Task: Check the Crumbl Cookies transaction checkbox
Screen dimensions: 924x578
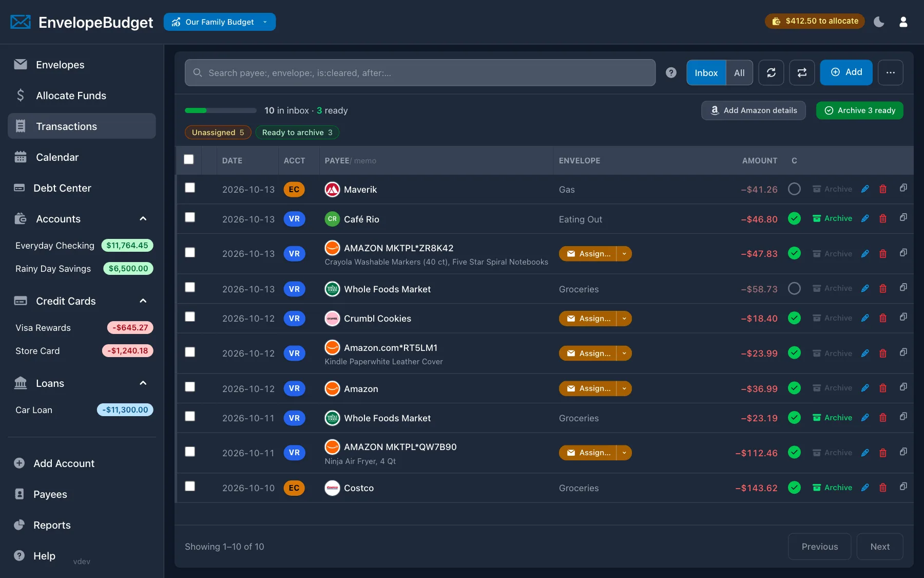Action: click(190, 316)
